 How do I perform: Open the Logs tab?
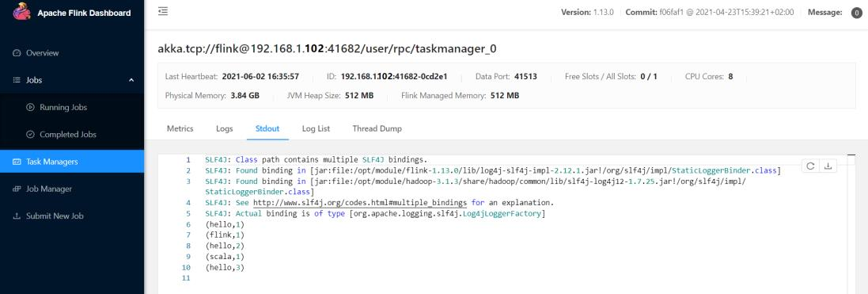pos(224,128)
